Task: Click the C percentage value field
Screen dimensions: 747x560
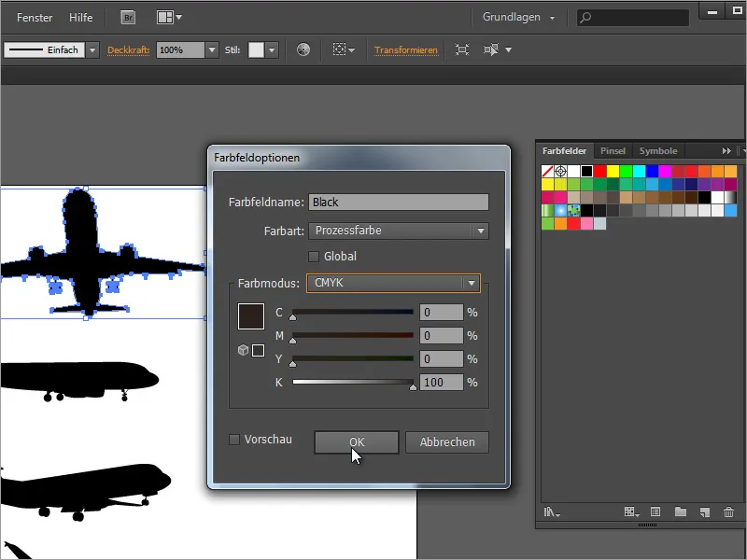Action: 441,313
